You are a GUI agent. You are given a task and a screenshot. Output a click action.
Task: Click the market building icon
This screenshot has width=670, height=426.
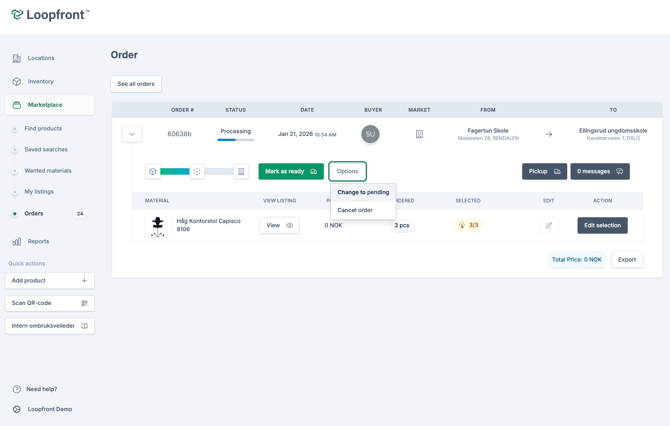(x=419, y=134)
